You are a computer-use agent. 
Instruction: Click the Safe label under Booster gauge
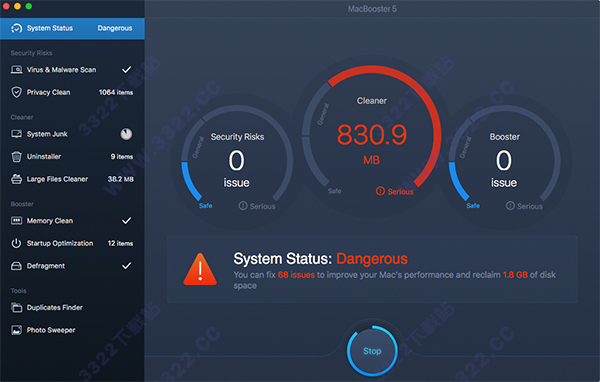pos(473,206)
